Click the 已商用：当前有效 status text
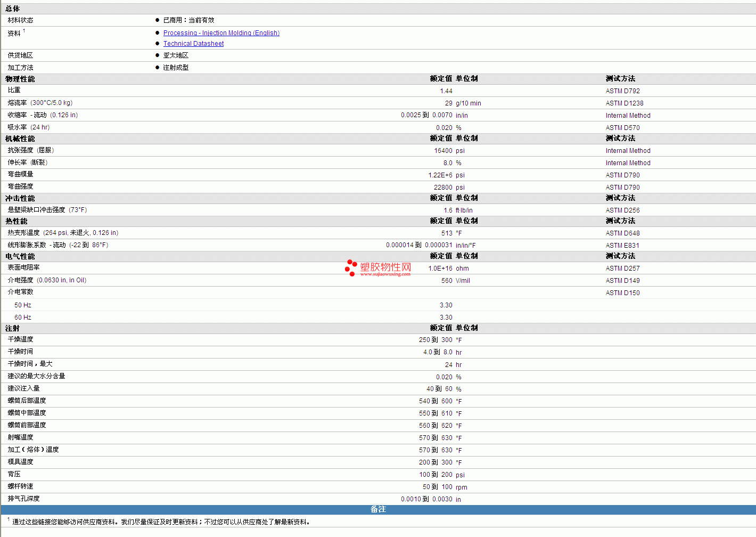 pos(188,20)
